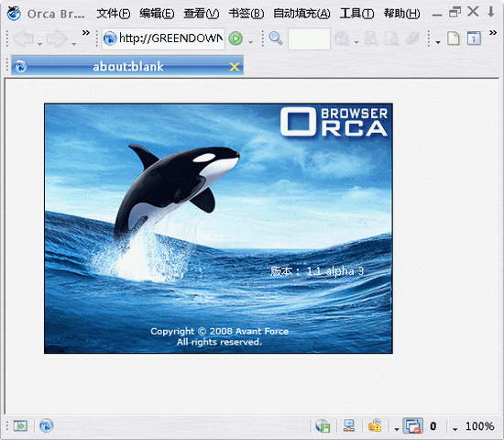Click the down-arrow tray icon in title bar
This screenshot has width=504, height=440.
click(x=491, y=12)
